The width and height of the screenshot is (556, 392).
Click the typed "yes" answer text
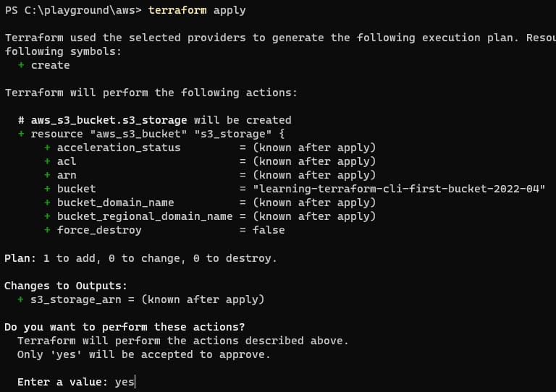(x=125, y=382)
